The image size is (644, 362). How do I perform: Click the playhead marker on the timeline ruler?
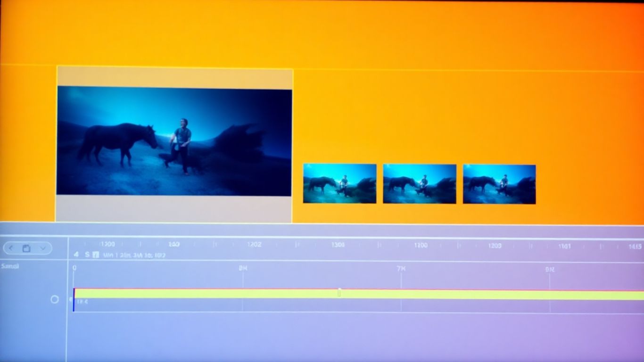[339, 291]
